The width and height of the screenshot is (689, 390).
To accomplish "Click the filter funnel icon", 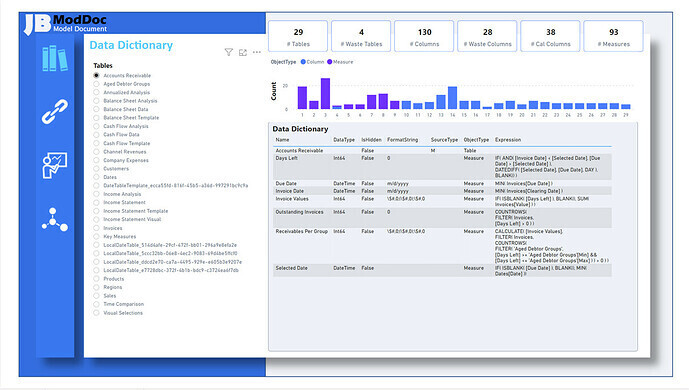I will click(228, 52).
